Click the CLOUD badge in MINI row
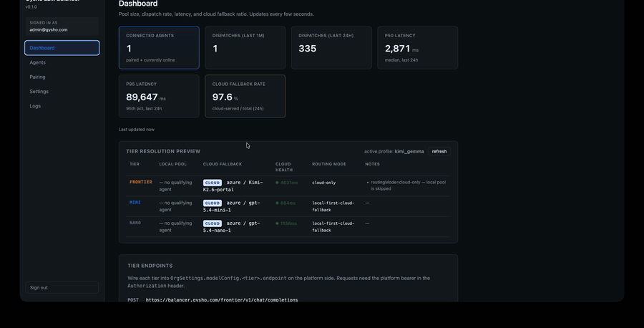 [x=213, y=203]
